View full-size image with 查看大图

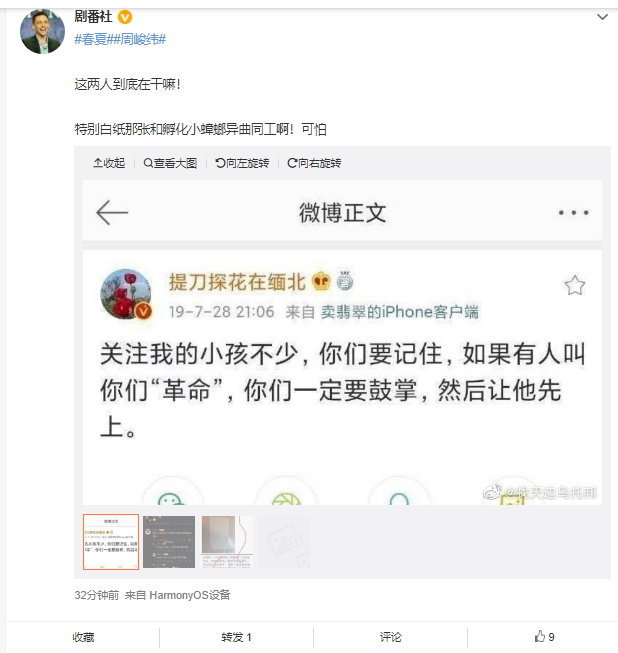tap(170, 163)
